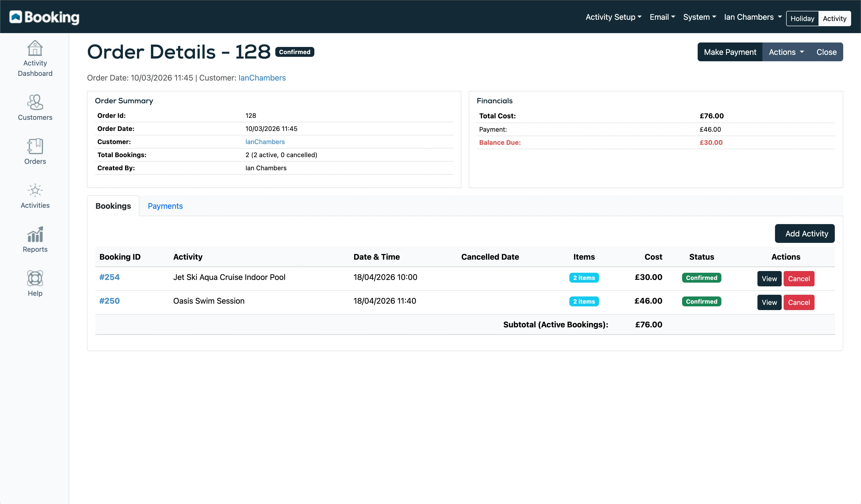Open the Actions dropdown button
Screen dimensions: 861x504
(786, 52)
